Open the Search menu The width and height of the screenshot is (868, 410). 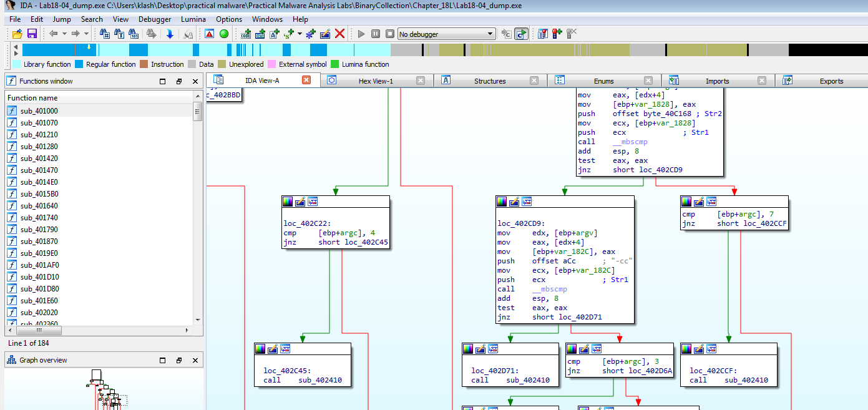coord(92,19)
